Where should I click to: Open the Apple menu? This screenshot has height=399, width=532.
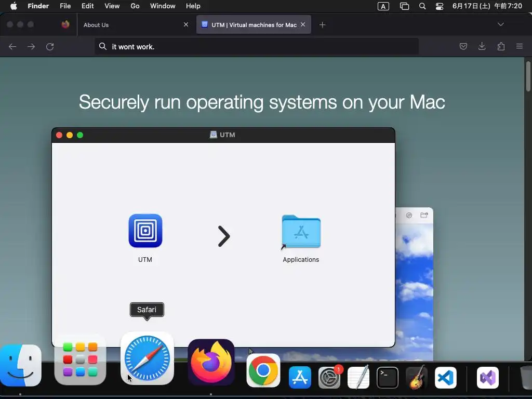14,6
